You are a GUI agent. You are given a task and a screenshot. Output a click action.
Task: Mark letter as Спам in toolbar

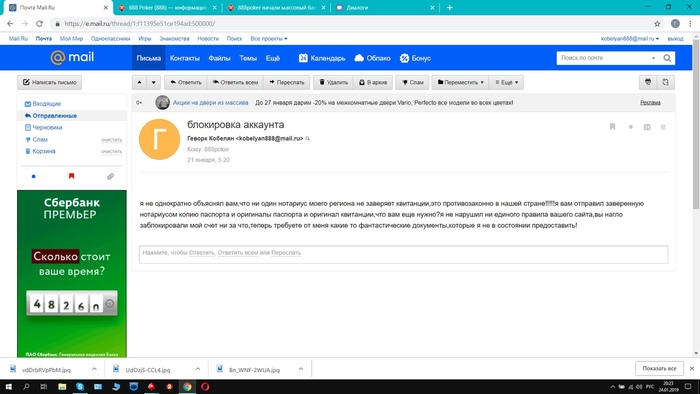pos(412,82)
